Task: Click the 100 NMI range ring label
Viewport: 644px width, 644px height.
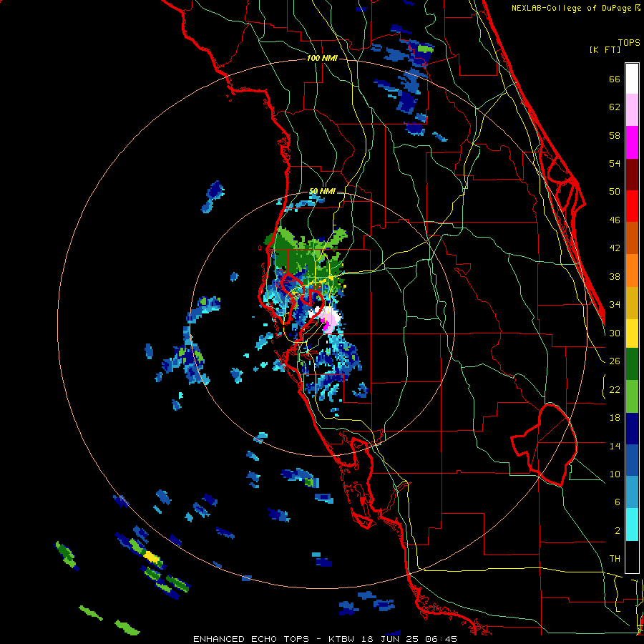Action: click(322, 59)
